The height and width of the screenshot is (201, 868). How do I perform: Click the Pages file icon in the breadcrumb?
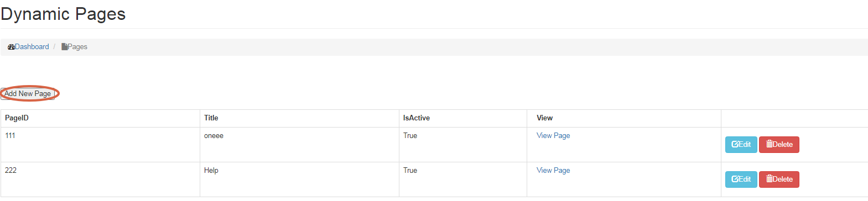point(64,47)
